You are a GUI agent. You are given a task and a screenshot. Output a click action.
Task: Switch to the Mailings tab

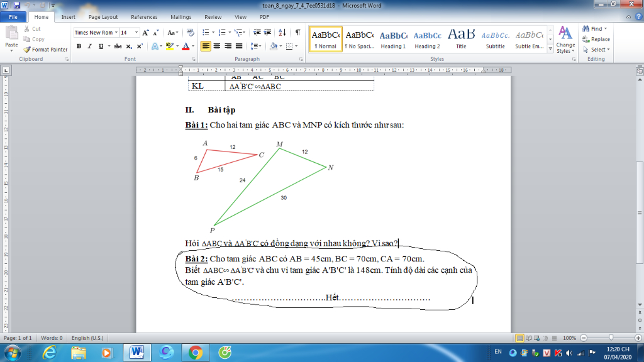[x=180, y=17]
